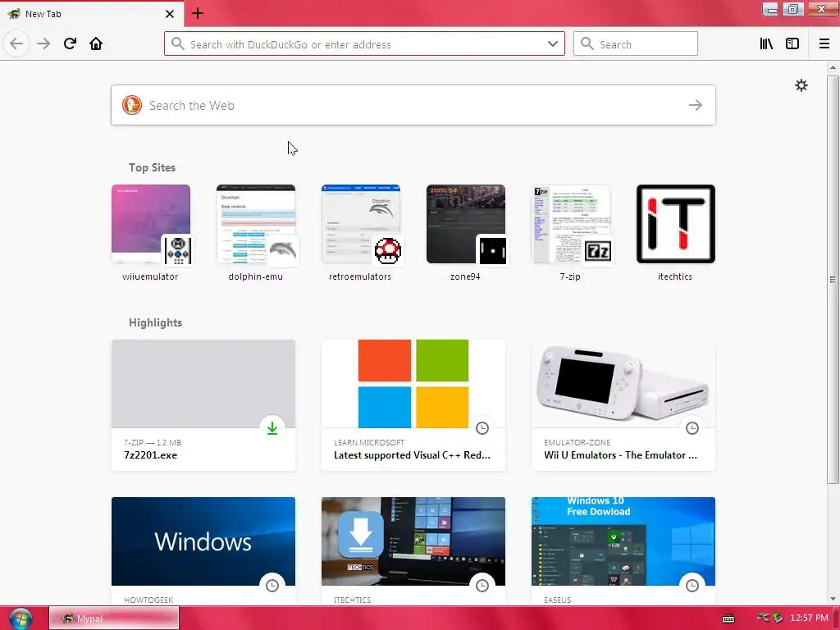
Task: Click the Search the Web field
Action: [413, 105]
